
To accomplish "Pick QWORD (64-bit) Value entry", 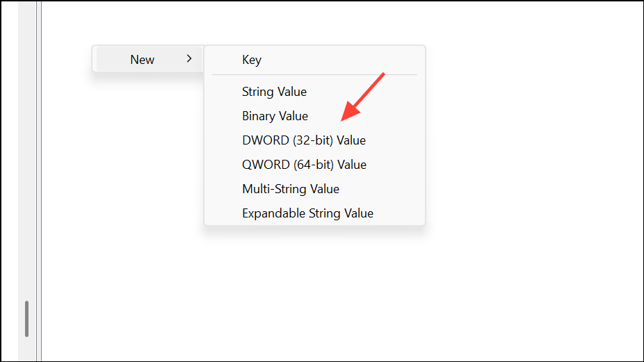I will (x=304, y=165).
